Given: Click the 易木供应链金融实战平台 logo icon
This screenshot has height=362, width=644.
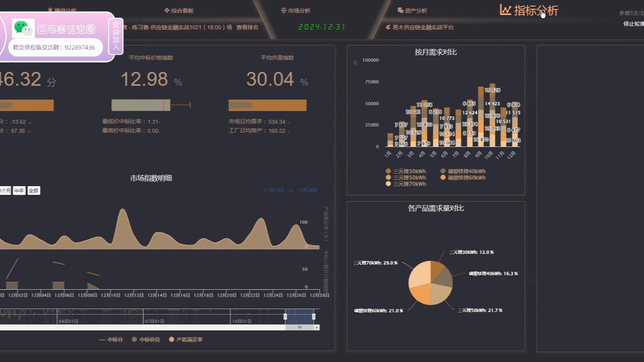Looking at the screenshot, I should [388, 27].
